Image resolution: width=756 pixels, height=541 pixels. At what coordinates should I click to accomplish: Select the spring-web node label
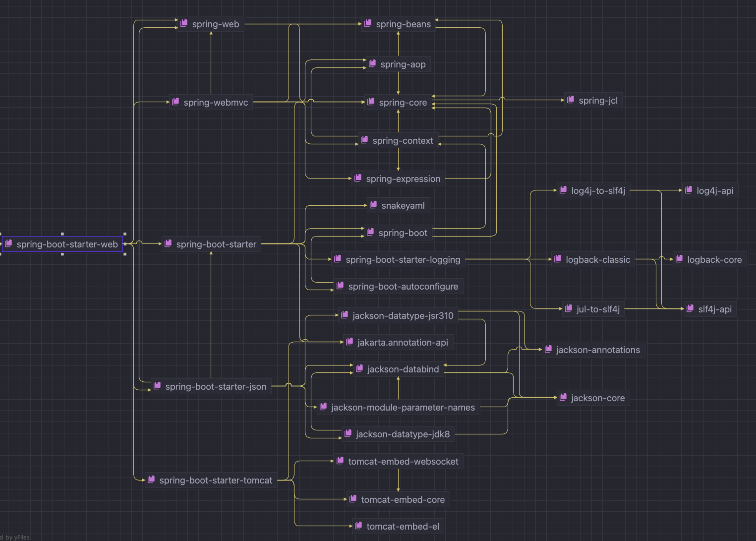[216, 24]
